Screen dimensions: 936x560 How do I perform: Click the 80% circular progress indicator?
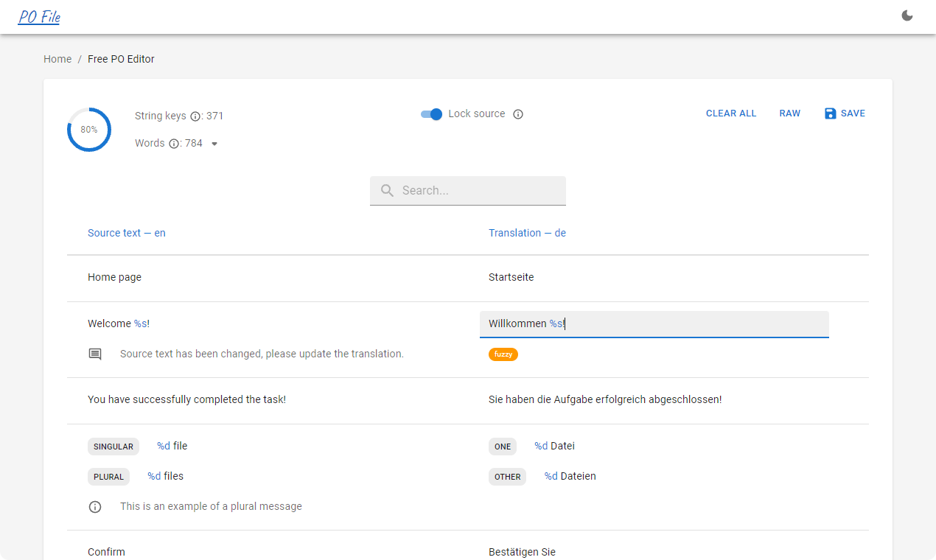tap(89, 130)
